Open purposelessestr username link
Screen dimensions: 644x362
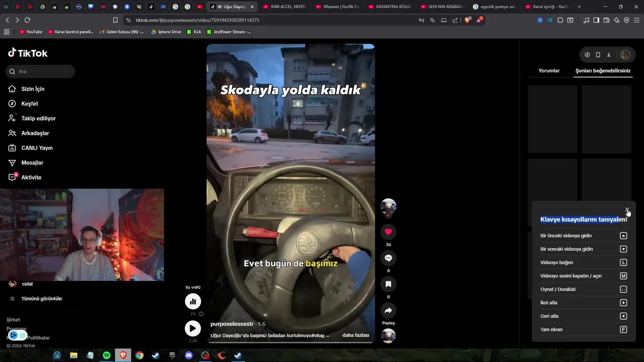[232, 324]
